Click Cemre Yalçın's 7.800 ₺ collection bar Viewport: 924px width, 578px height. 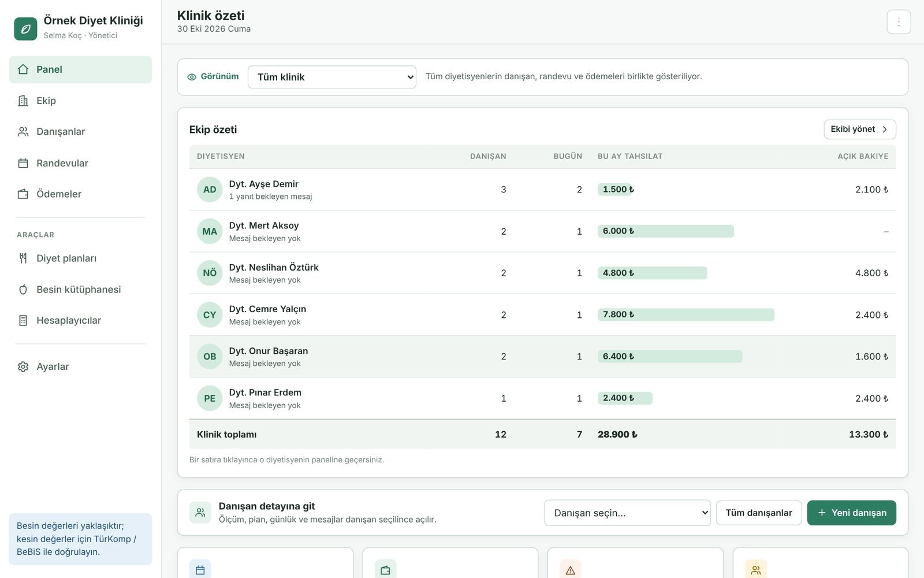(x=686, y=314)
